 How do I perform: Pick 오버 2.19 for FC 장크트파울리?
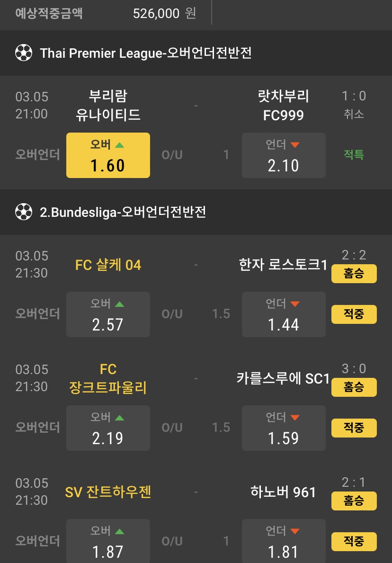pos(108,428)
